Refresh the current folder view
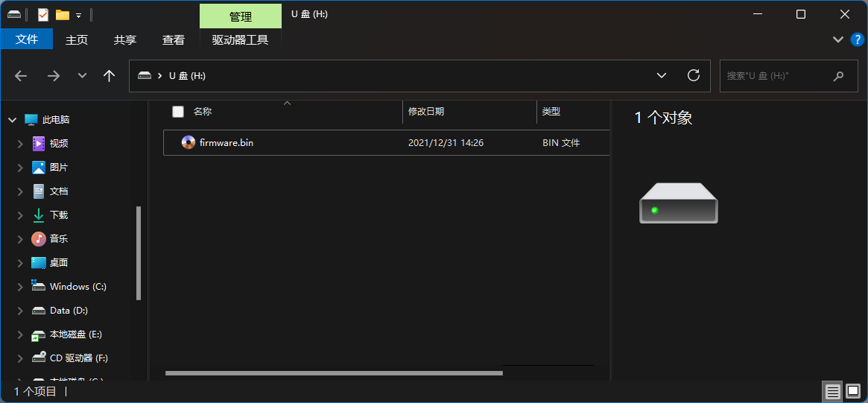Screen dimensions: 868x403 pos(693,75)
